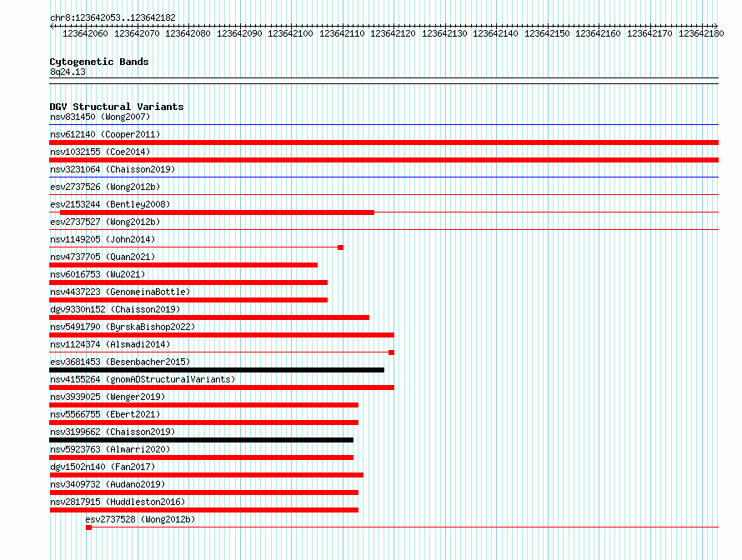742x560 pixels.
Task: Open variant nsv6016753 (Wu2021)
Action: 98,274
